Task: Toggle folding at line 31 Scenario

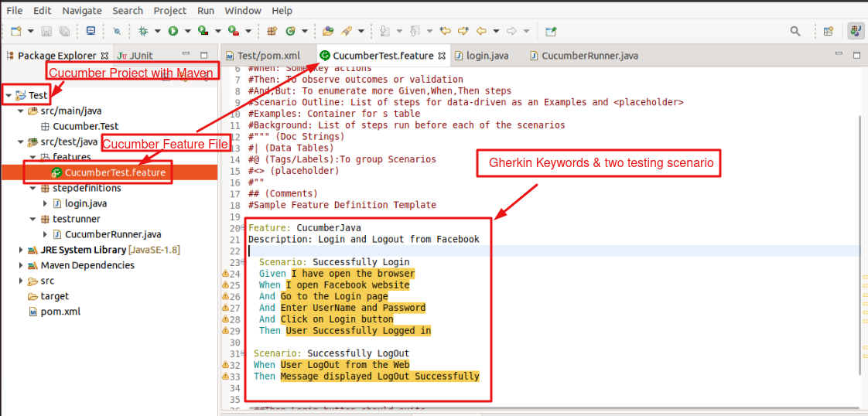Action: [x=242, y=354]
